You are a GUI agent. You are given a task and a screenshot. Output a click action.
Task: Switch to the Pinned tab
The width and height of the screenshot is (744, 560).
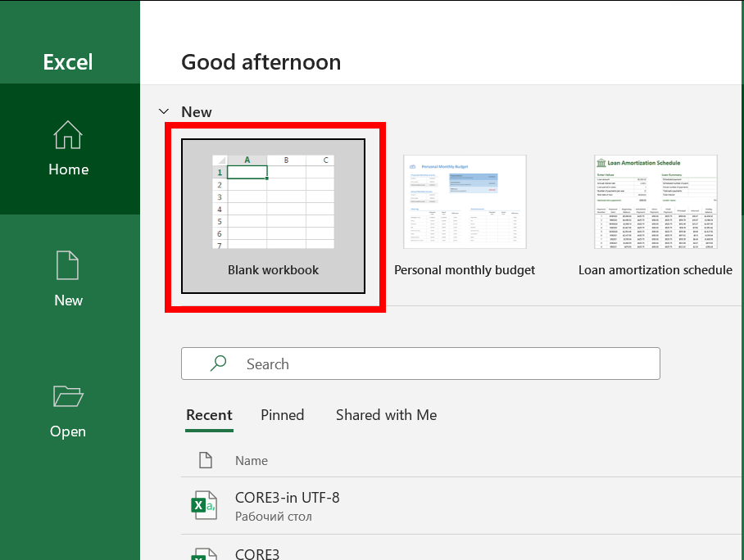coord(283,415)
